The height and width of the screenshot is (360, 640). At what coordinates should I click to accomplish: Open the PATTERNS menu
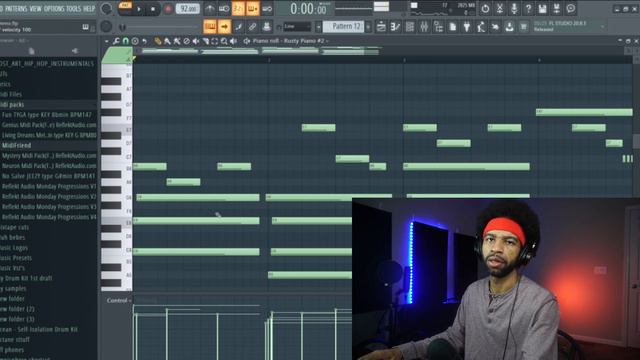tap(16, 9)
